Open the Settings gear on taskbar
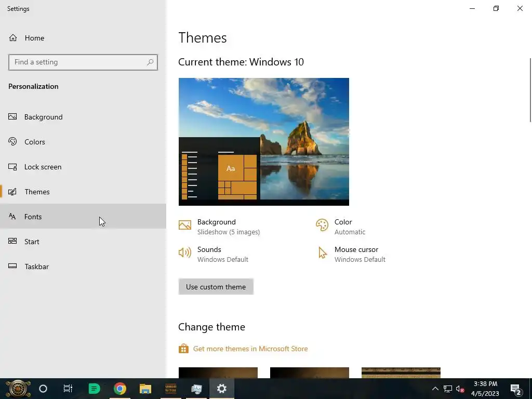 click(221, 389)
